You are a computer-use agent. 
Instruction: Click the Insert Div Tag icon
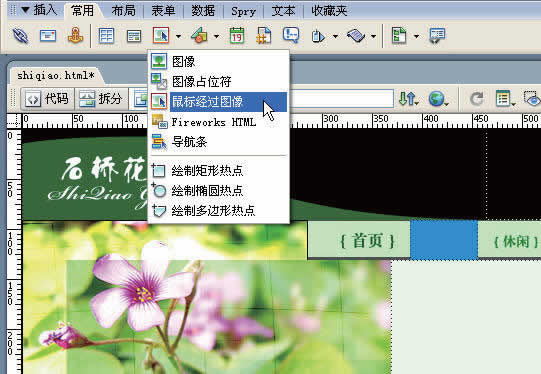pos(134,36)
